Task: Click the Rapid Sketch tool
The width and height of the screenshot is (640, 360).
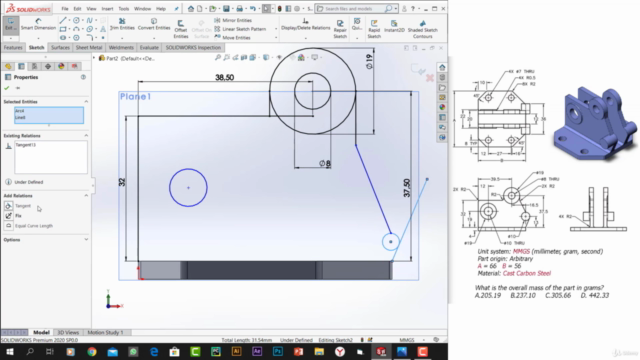Action: coord(374,29)
